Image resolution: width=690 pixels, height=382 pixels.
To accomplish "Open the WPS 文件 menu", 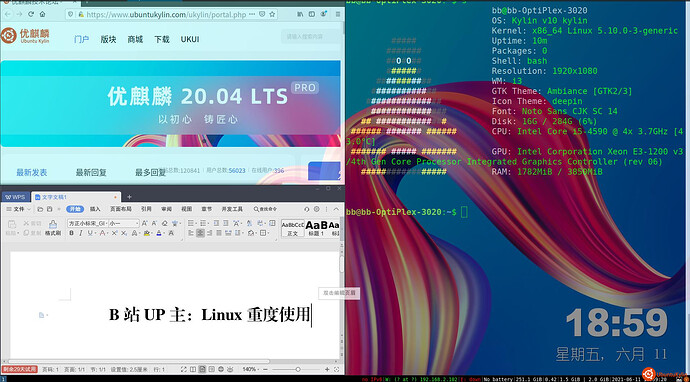I will [x=18, y=209].
